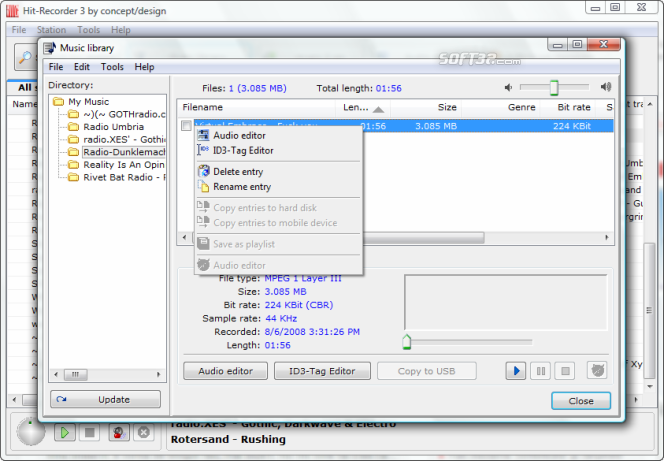Open File menu in Music library
Screen dimensions: 664x461
click(x=55, y=67)
